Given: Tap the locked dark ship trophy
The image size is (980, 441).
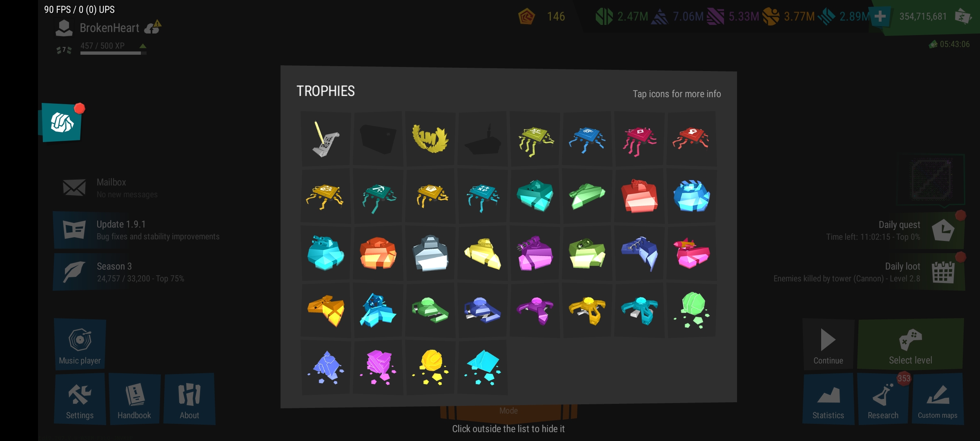Looking at the screenshot, I should pos(482,139).
